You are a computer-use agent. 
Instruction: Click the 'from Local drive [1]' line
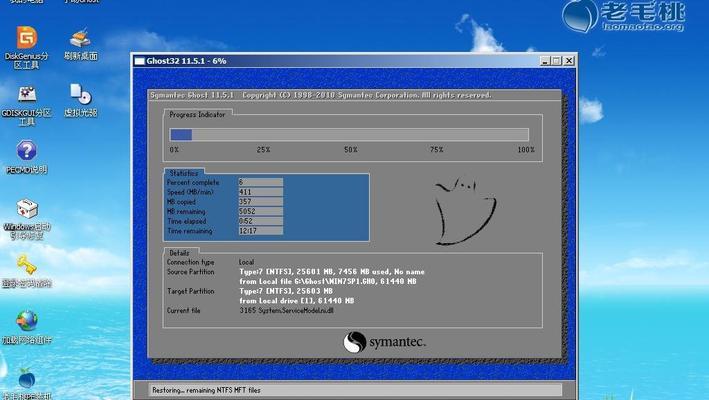(297, 301)
